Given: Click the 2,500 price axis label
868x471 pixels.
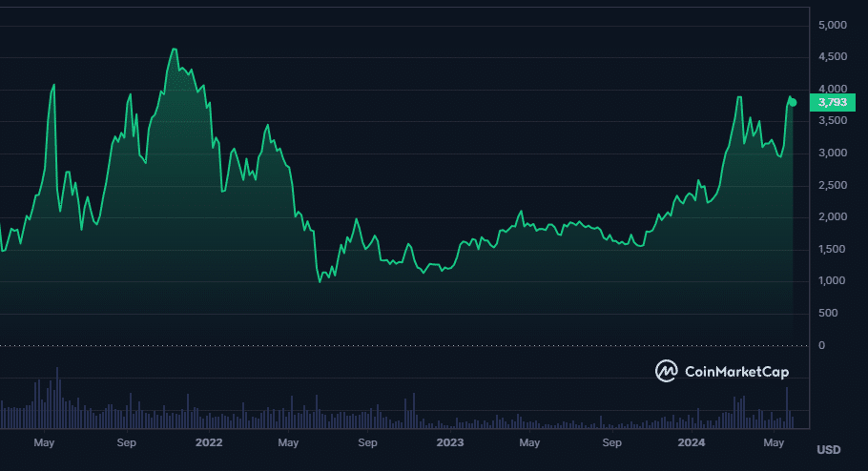Looking at the screenshot, I should coord(834,185).
